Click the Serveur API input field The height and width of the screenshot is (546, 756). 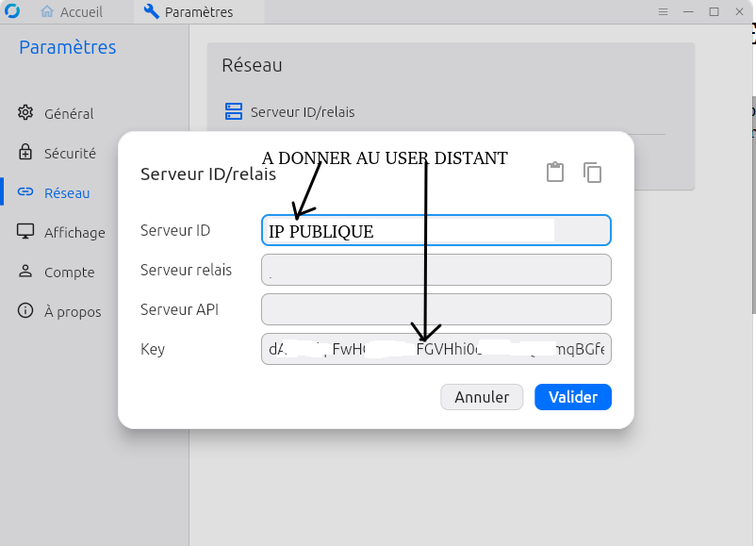[436, 309]
